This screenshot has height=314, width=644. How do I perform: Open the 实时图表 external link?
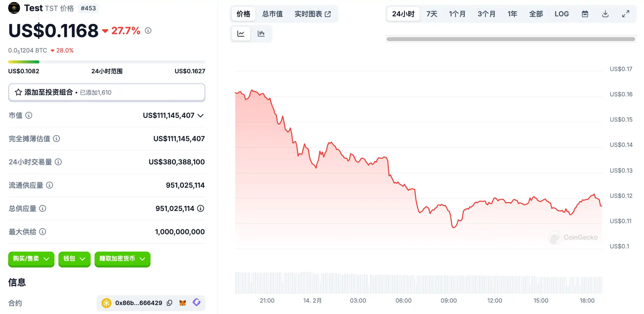(x=313, y=14)
